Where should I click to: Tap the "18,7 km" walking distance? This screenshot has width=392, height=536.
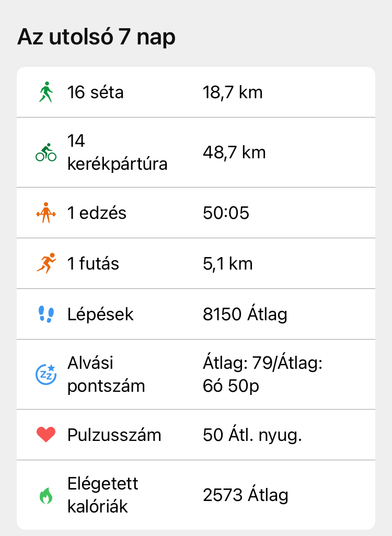click(233, 92)
